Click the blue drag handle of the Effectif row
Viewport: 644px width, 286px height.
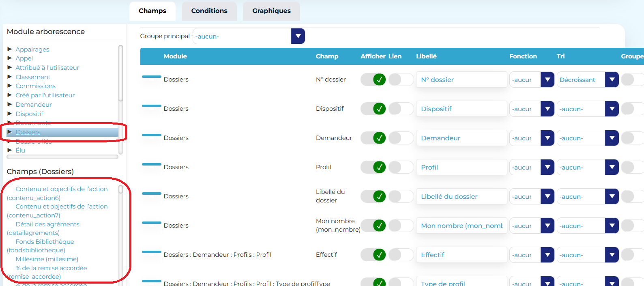point(151,252)
